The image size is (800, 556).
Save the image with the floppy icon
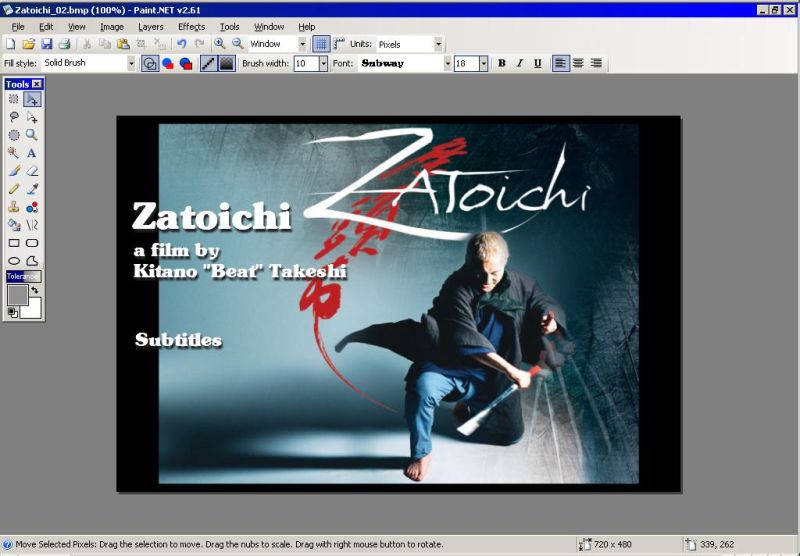(x=46, y=44)
